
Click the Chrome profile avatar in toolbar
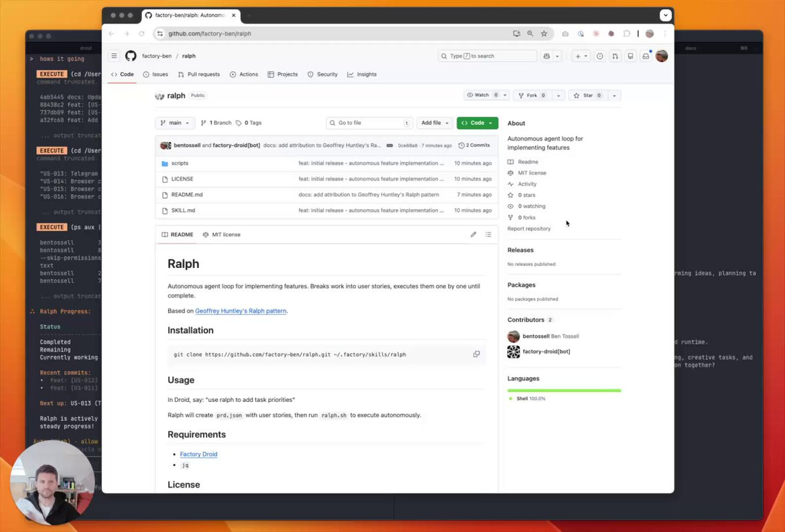tap(650, 33)
